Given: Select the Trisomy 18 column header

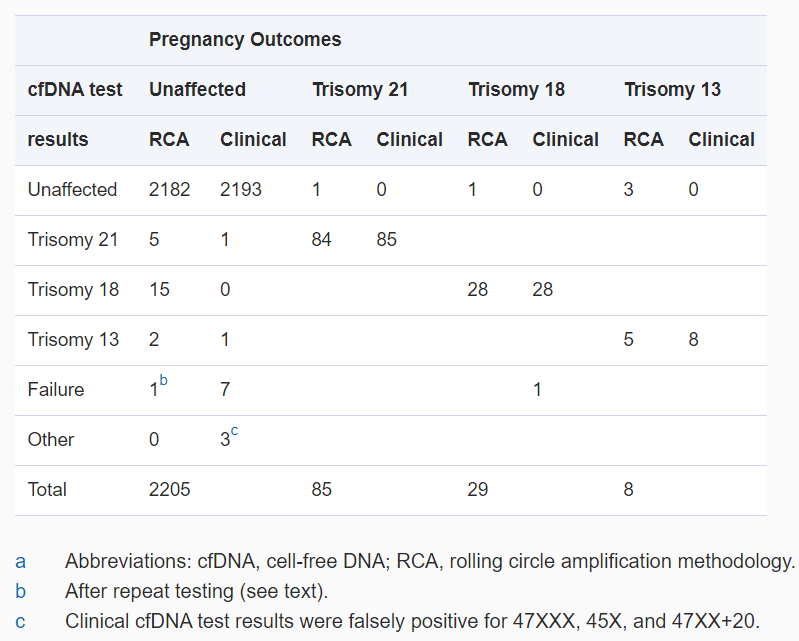Looking at the screenshot, I should click(516, 90).
